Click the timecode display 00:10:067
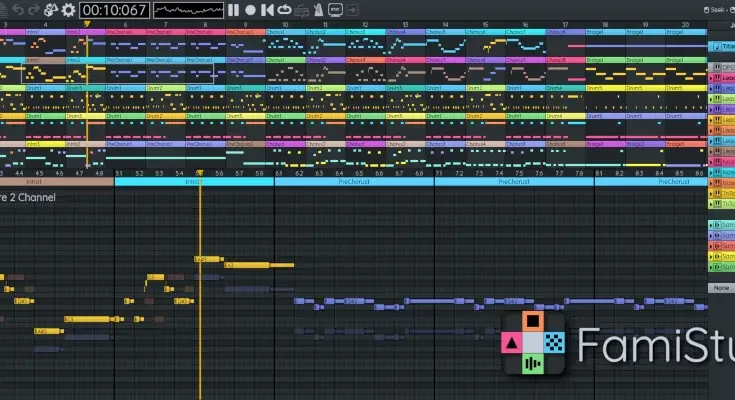735x400 pixels. coord(113,9)
